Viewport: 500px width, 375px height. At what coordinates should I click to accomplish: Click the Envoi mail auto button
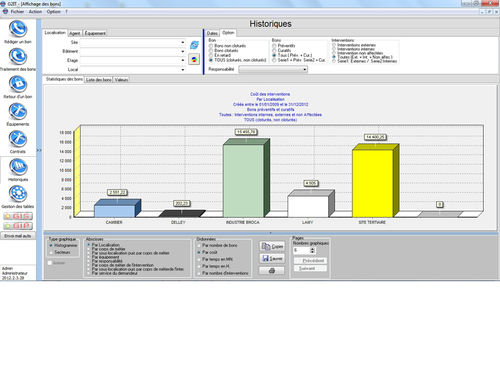[18, 236]
